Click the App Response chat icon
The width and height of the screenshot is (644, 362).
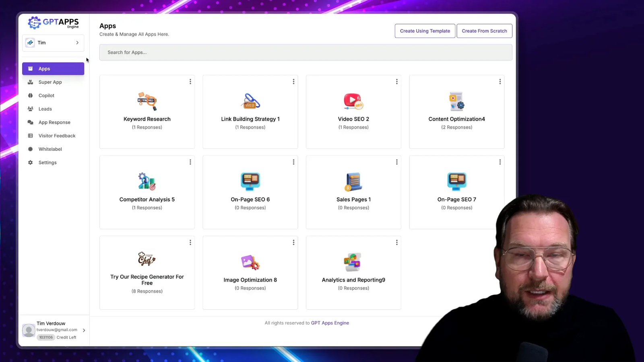30,122
